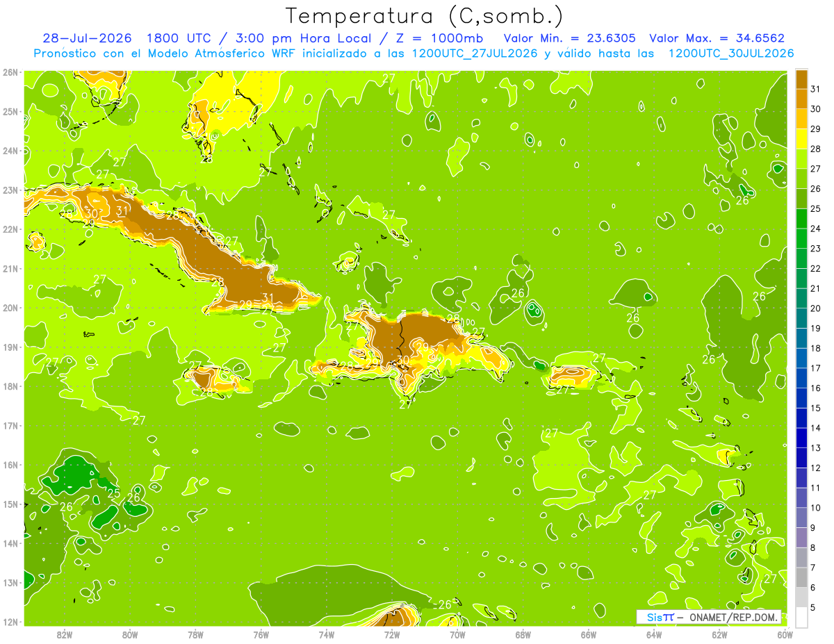
Task: Click longitude axis label "68W"
Action: [x=523, y=635]
